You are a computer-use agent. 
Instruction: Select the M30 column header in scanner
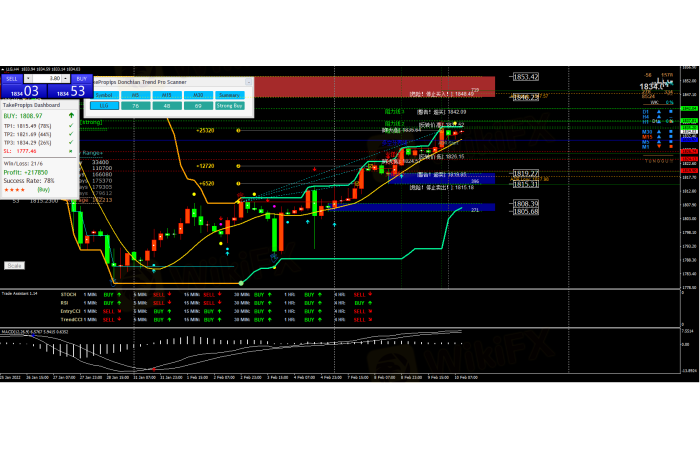tap(198, 95)
